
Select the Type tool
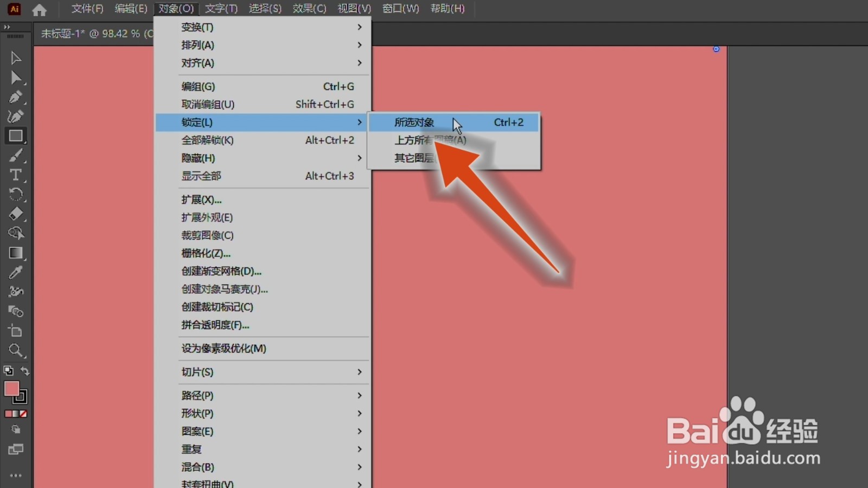click(x=16, y=175)
